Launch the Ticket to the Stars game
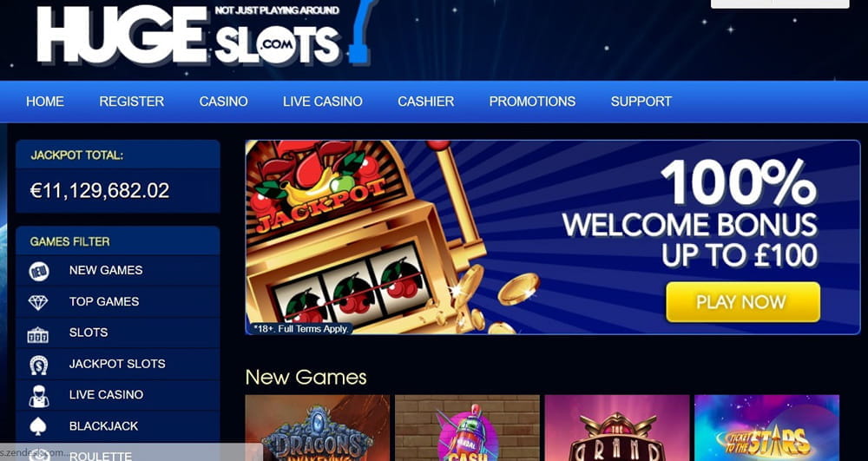The height and width of the screenshot is (461, 868). click(766, 428)
